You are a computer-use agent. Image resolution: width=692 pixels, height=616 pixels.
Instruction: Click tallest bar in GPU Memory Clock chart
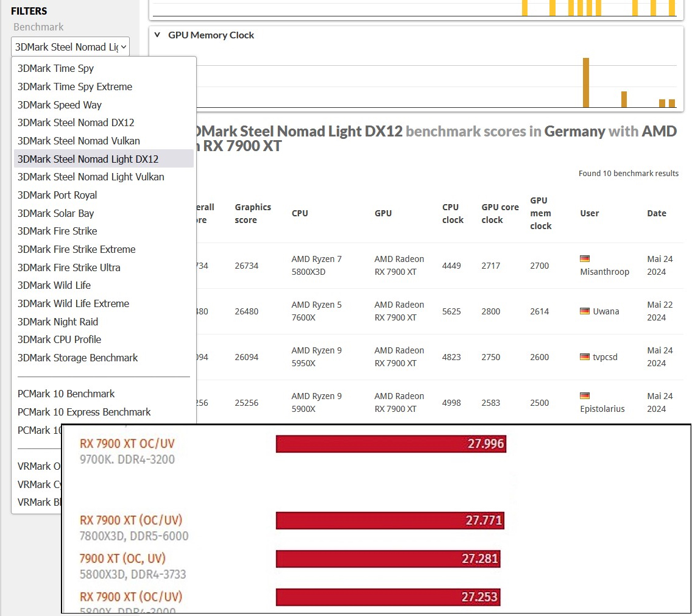(585, 83)
